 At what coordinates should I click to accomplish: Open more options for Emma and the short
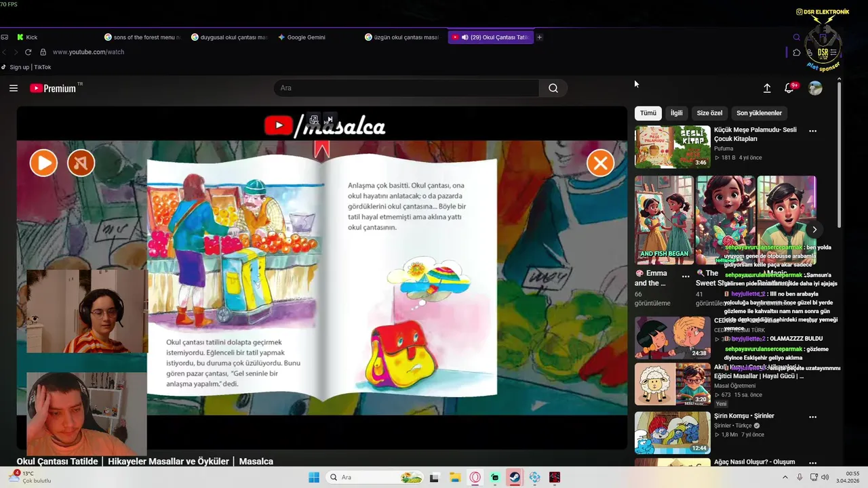pos(686,276)
